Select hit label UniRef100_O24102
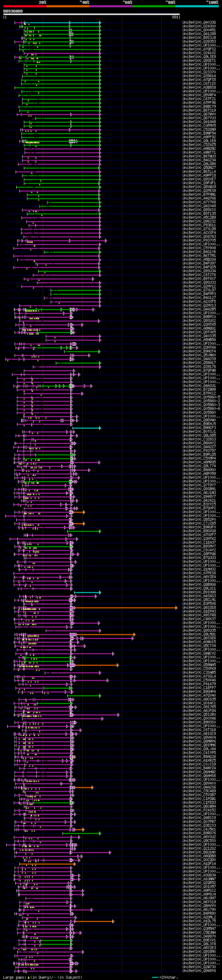Image resolution: width=222 pixels, height=980 pixels. (x=199, y=53)
